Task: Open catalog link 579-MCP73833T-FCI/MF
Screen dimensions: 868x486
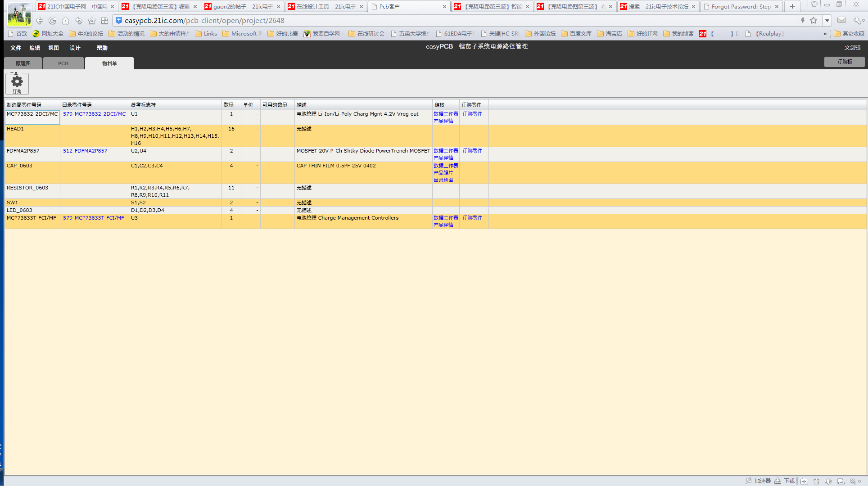Action: (94, 218)
